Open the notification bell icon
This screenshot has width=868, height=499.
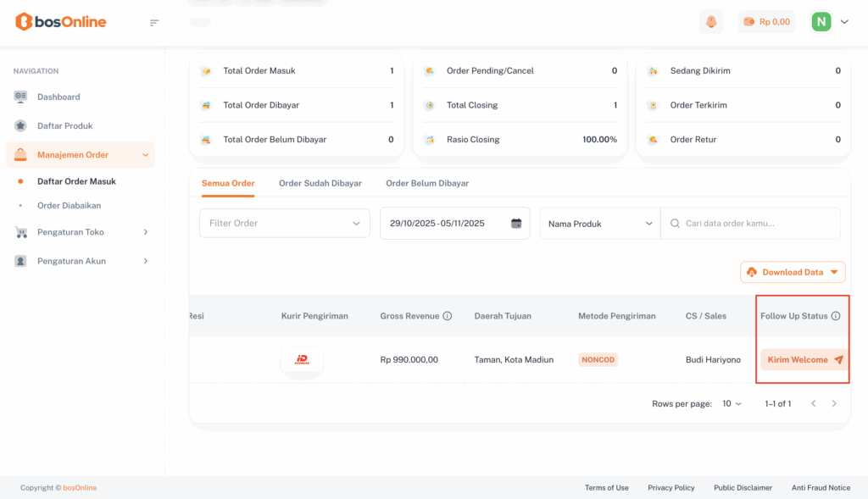(x=711, y=22)
